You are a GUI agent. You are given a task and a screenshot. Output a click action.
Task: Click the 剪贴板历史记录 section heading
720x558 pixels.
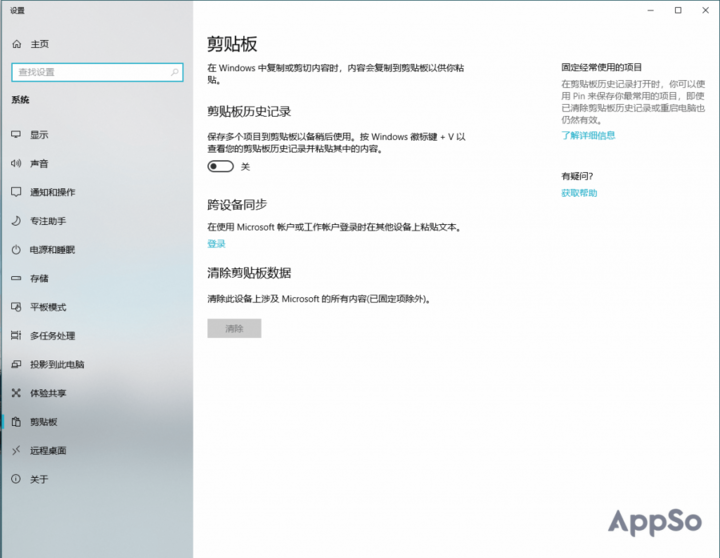(x=249, y=112)
